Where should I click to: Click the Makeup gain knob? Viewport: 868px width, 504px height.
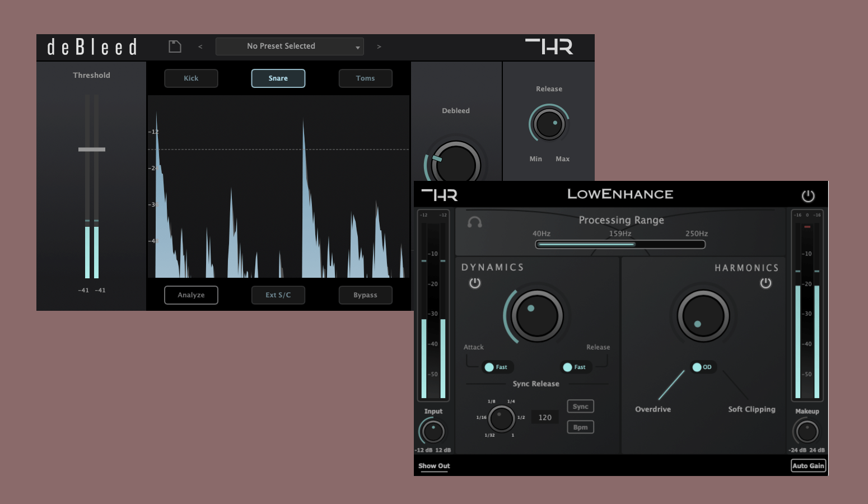(806, 431)
